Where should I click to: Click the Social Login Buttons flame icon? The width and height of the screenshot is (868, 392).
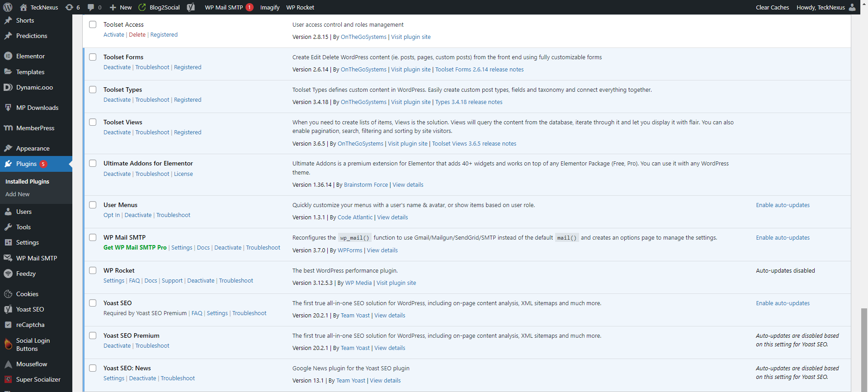click(x=8, y=345)
